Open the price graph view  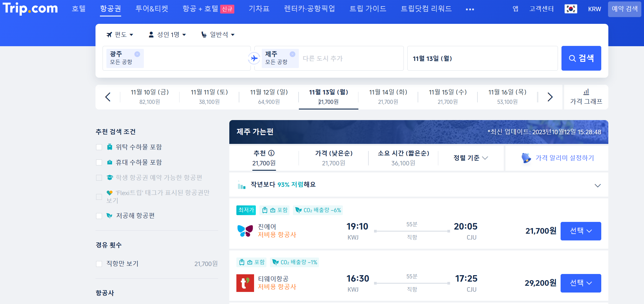click(x=586, y=97)
